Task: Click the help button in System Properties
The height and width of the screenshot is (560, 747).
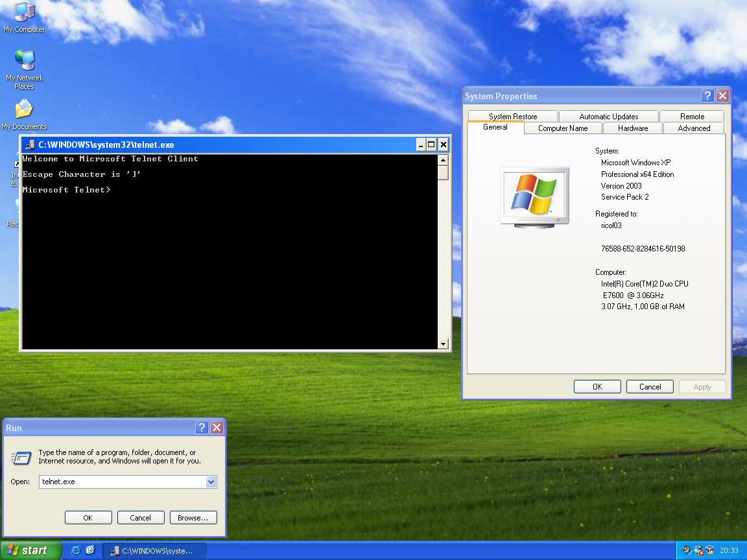Action: (707, 96)
